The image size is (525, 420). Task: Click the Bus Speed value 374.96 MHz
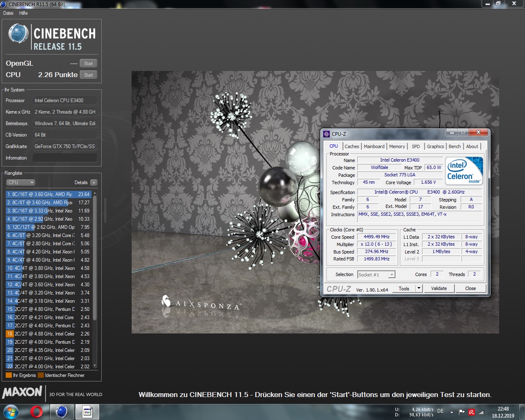[x=377, y=251]
